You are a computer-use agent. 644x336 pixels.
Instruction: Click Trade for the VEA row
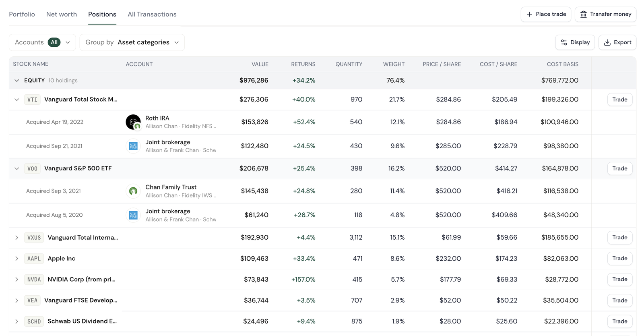pyautogui.click(x=619, y=301)
